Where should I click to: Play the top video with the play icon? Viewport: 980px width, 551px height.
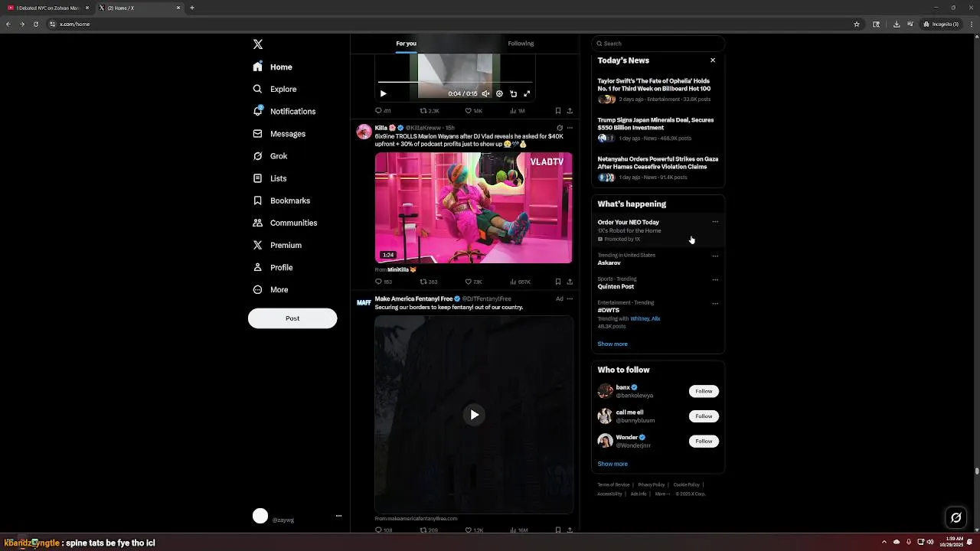[384, 93]
